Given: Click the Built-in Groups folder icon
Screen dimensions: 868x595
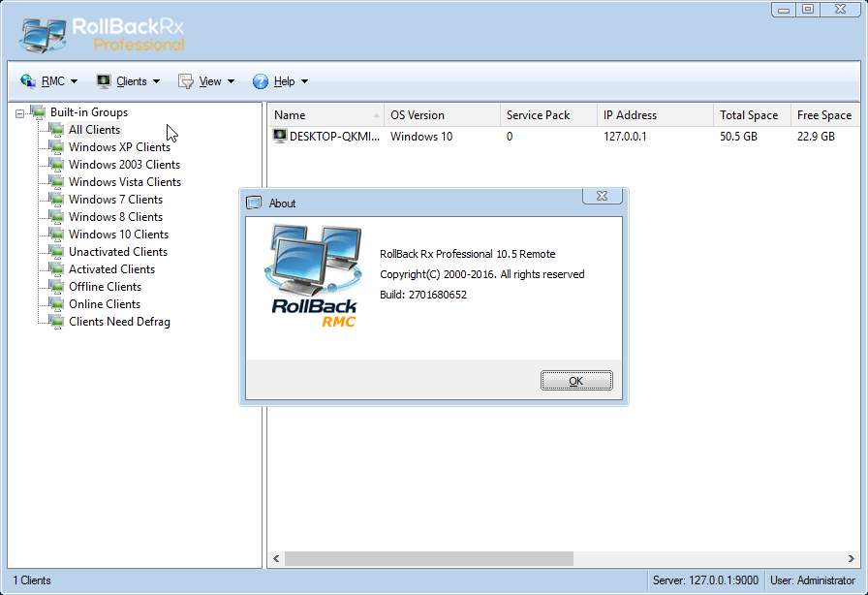Looking at the screenshot, I should point(38,112).
